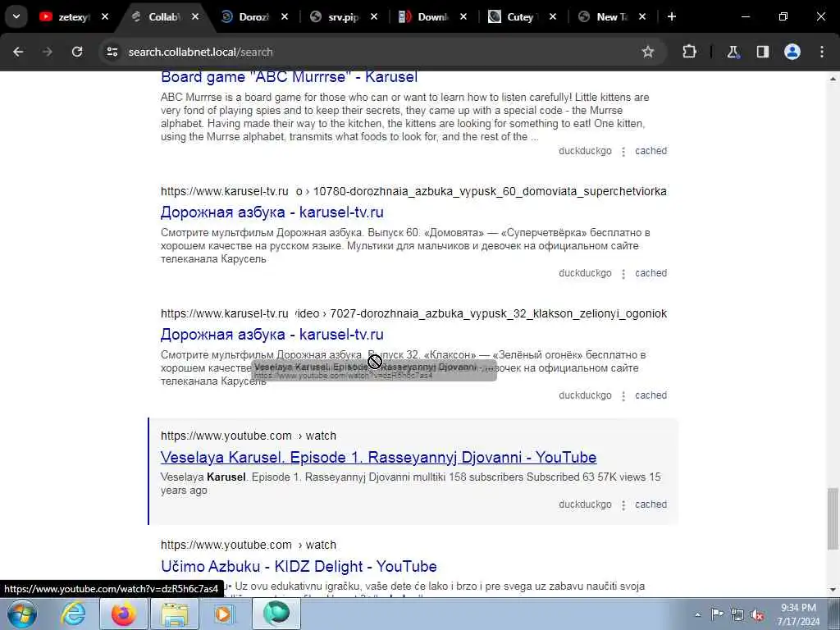Open the muted volume tray icon

pyautogui.click(x=757, y=615)
